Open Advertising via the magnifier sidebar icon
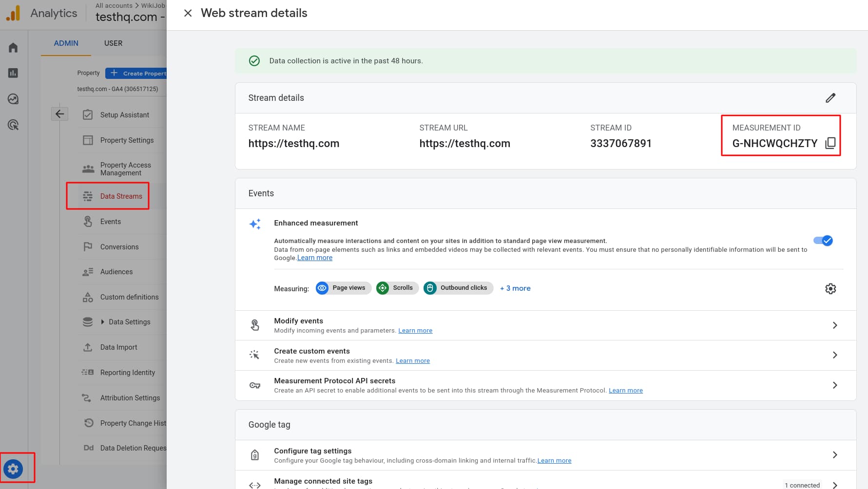This screenshot has height=489, width=868. coord(13,125)
